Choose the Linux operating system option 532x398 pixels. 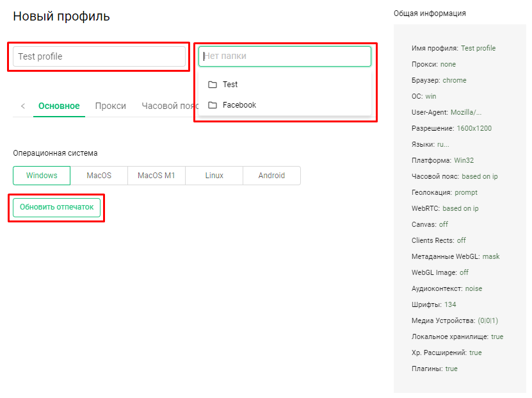coord(214,176)
